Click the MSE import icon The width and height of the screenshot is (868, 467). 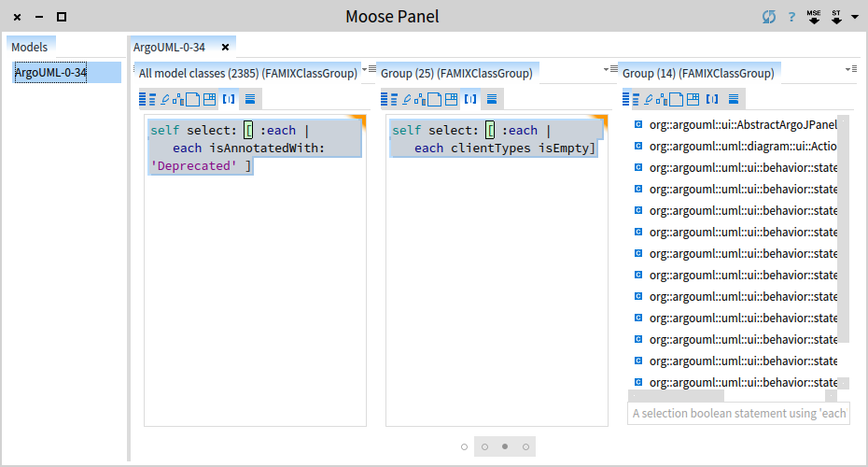(x=813, y=17)
